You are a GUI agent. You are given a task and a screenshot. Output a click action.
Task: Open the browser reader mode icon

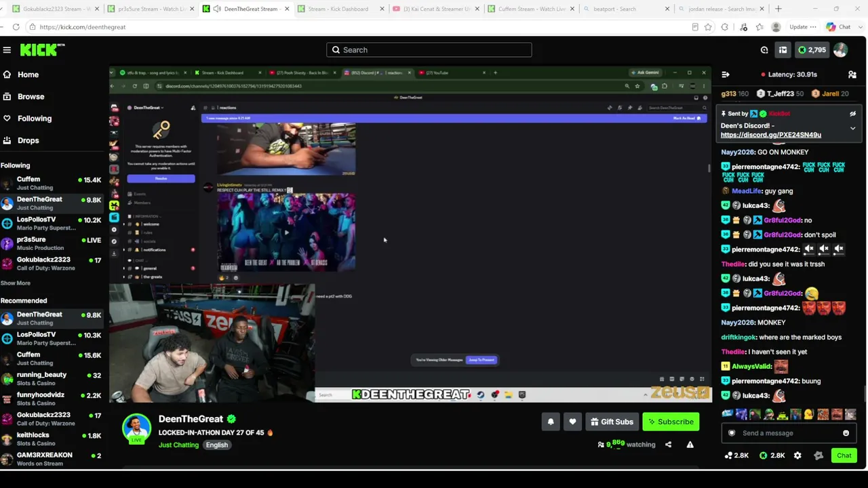(x=695, y=27)
